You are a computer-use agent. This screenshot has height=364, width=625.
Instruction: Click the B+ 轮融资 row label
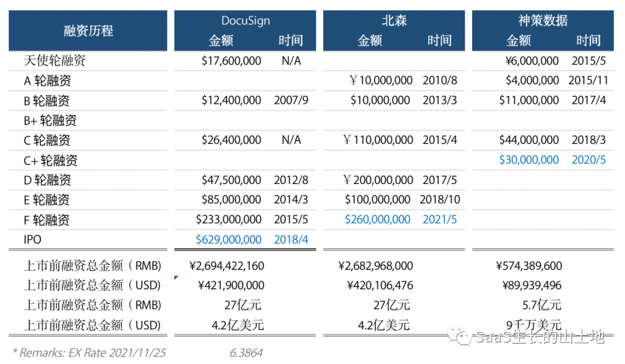coord(50,120)
